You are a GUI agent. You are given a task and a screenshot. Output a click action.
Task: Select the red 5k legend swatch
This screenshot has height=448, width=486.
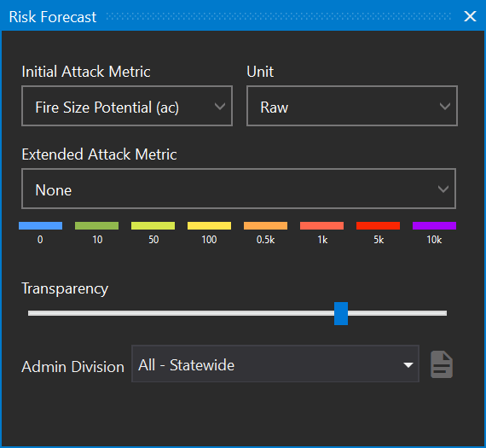[378, 225]
